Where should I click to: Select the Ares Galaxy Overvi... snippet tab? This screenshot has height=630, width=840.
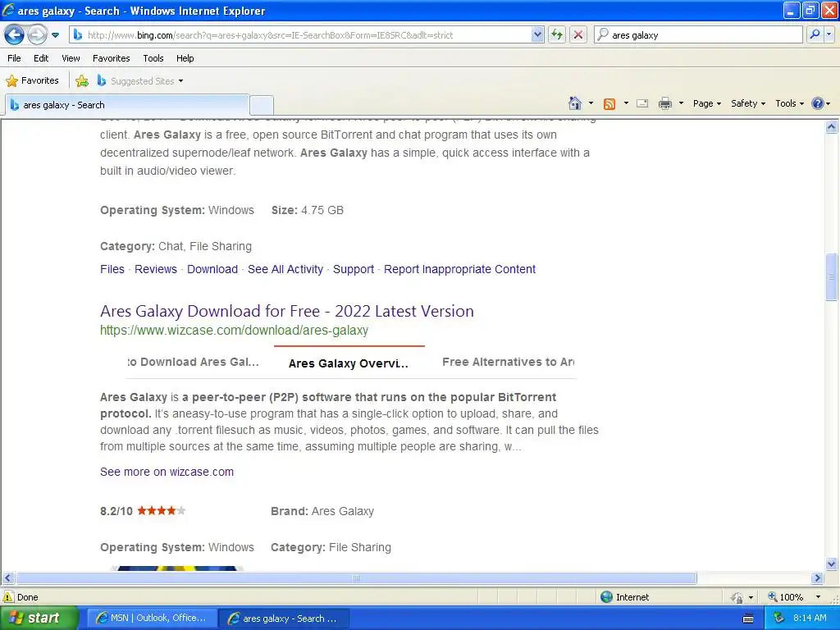coord(348,363)
